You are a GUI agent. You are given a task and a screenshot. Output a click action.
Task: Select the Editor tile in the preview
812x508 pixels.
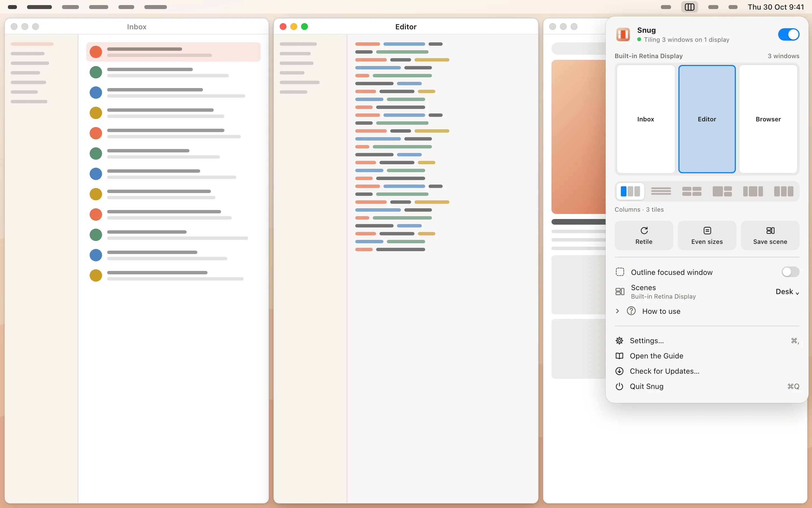tap(707, 119)
